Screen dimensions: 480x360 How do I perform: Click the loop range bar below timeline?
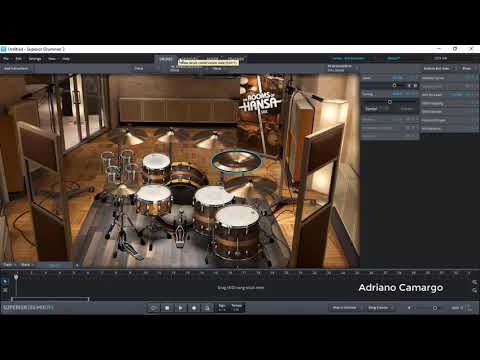click(x=50, y=299)
